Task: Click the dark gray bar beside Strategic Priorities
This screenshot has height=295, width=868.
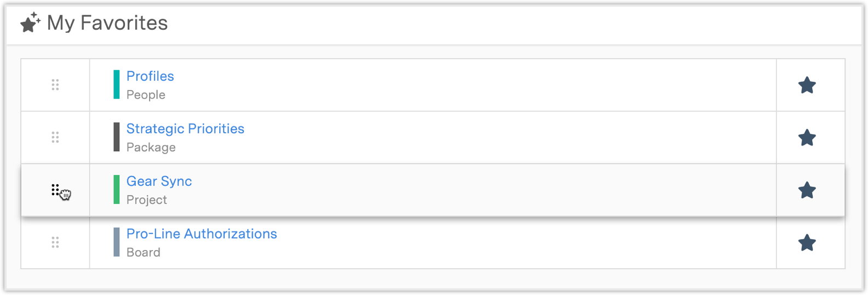Action: pos(116,137)
